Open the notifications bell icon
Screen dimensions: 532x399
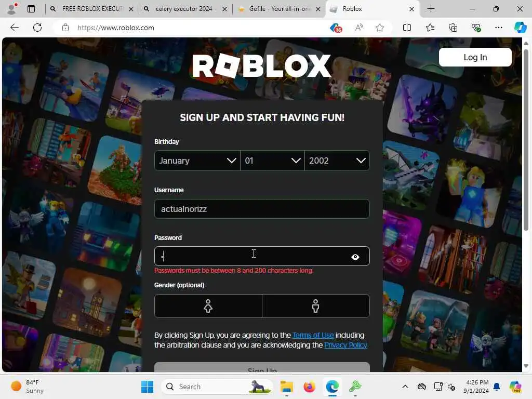497,387
